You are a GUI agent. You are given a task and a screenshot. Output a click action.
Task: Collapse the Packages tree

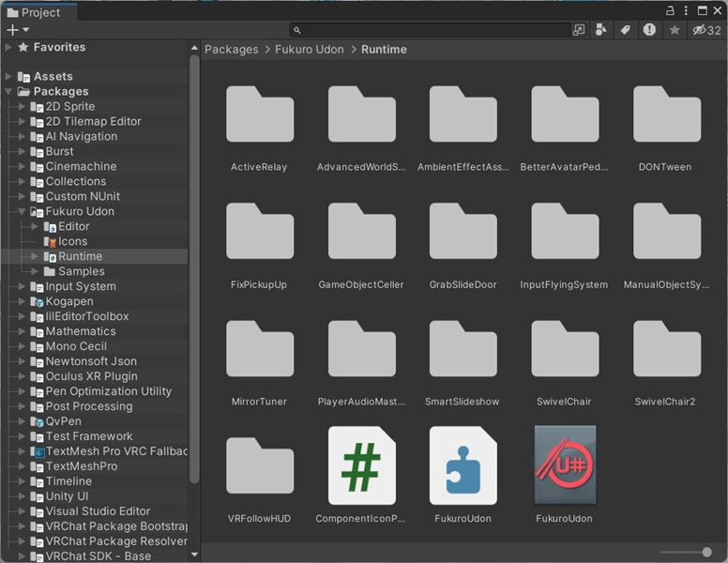[8, 92]
